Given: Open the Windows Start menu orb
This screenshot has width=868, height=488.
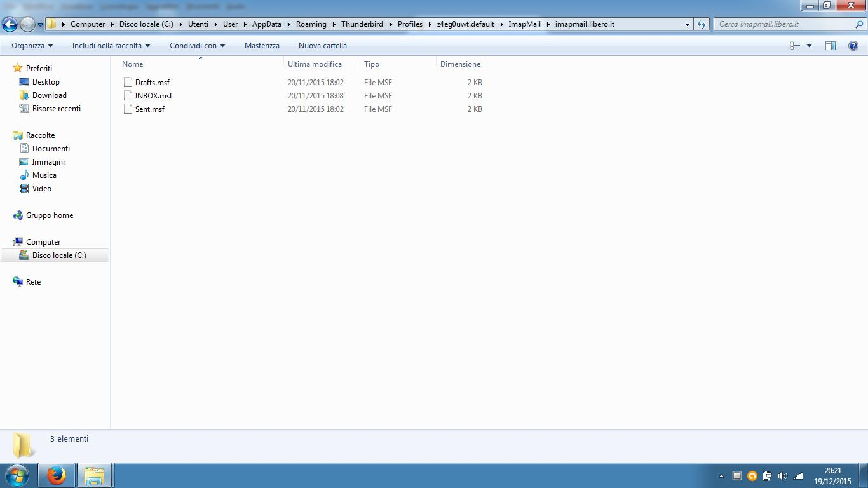Looking at the screenshot, I should pos(17,475).
